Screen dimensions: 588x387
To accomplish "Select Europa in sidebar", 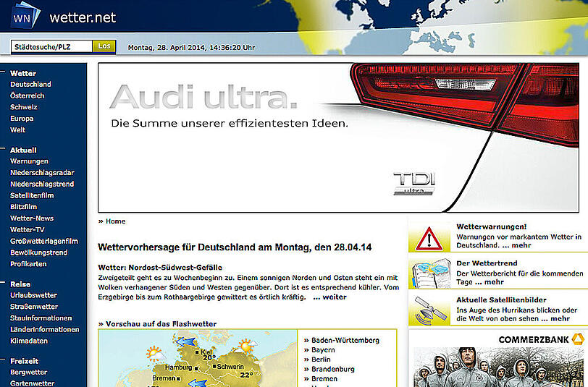I will (x=22, y=119).
